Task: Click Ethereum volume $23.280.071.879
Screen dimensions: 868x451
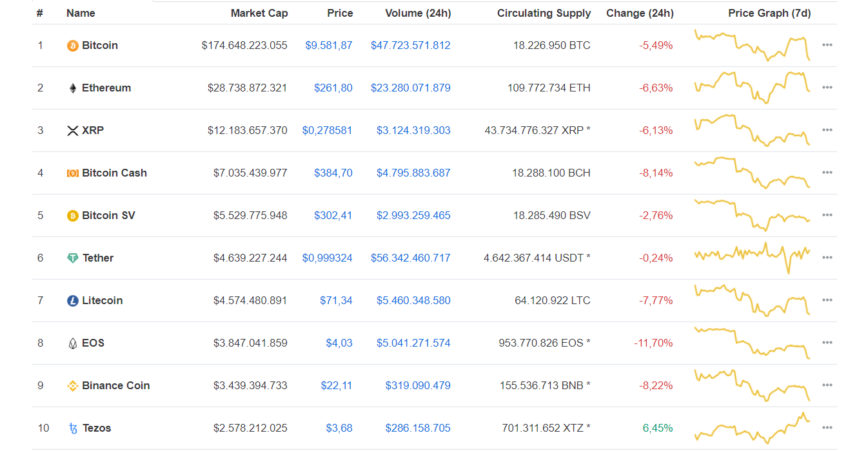Action: point(411,88)
